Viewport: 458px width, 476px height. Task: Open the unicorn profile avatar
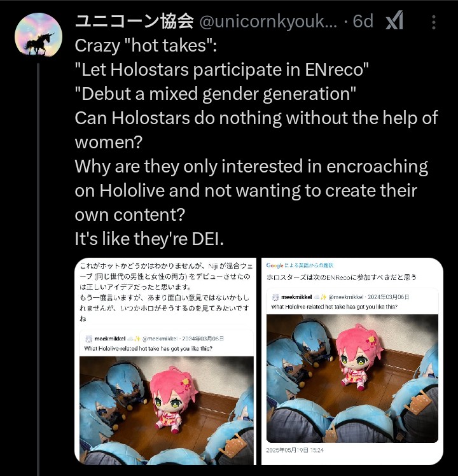click(x=39, y=37)
